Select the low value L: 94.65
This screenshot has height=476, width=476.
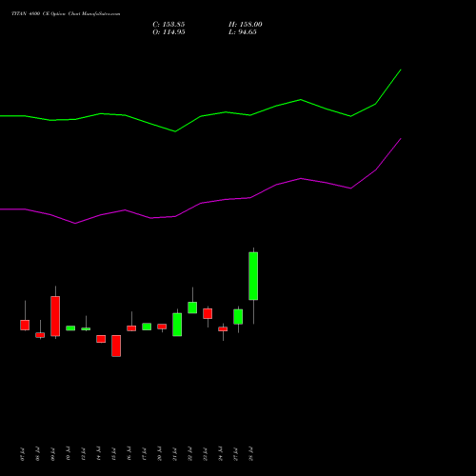click(243, 32)
